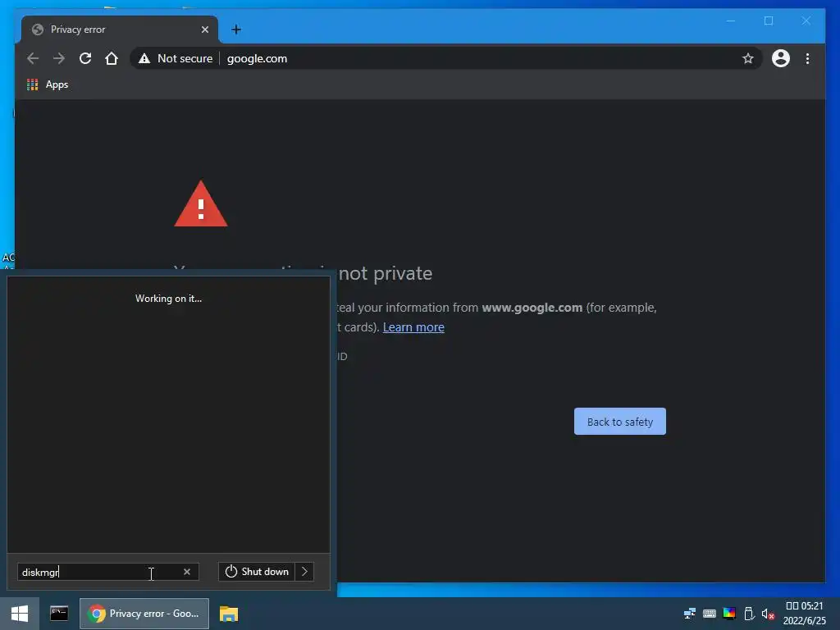This screenshot has height=630, width=840.
Task: Minimize the Chrome window
Action: (731, 21)
